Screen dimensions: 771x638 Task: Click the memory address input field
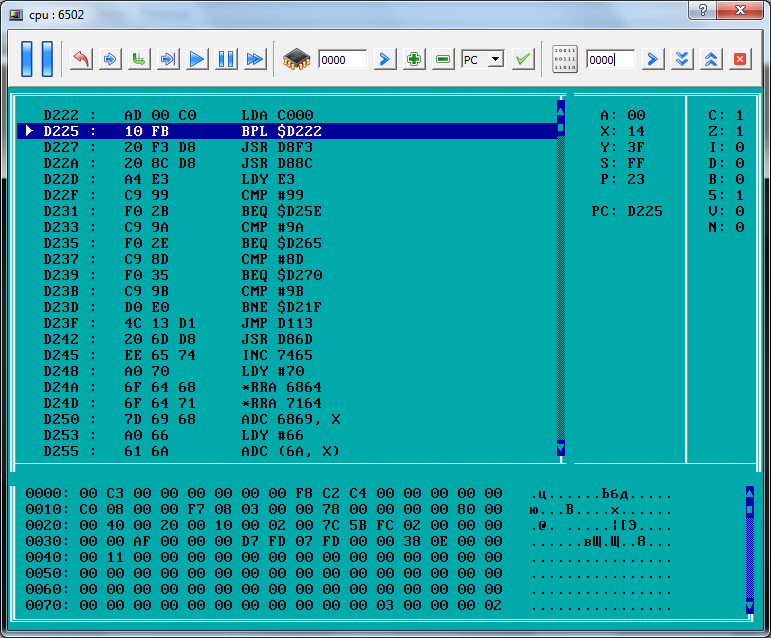pos(610,60)
